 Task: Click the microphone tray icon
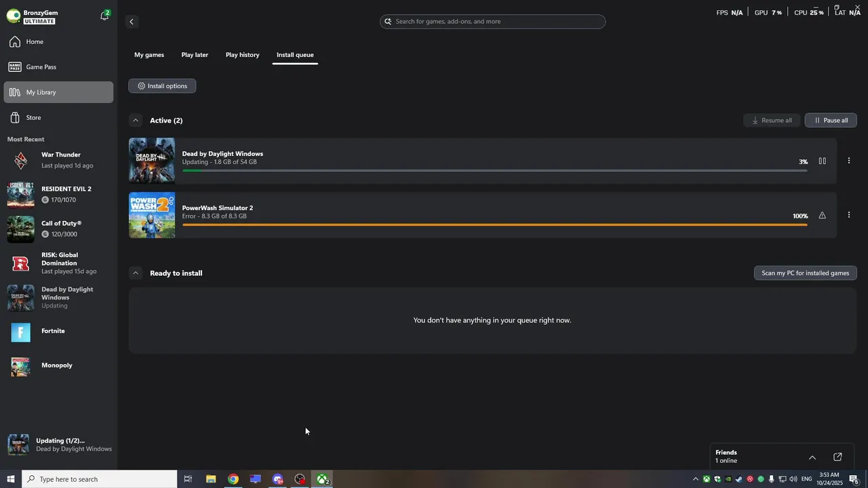[x=772, y=479]
